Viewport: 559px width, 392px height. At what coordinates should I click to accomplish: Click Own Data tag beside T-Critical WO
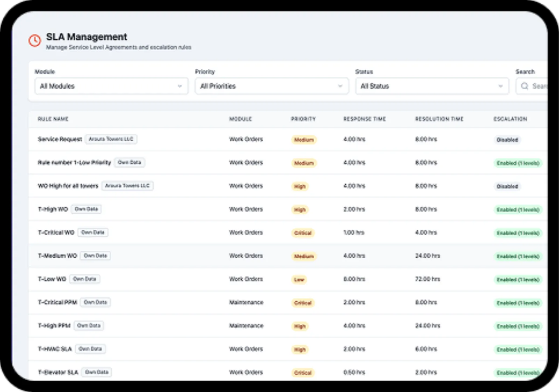tap(93, 232)
